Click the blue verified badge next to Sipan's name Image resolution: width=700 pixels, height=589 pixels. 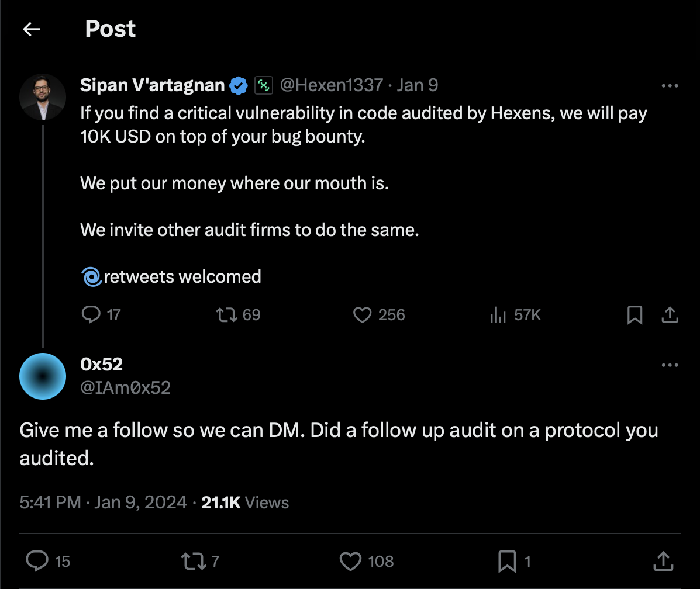coord(237,85)
